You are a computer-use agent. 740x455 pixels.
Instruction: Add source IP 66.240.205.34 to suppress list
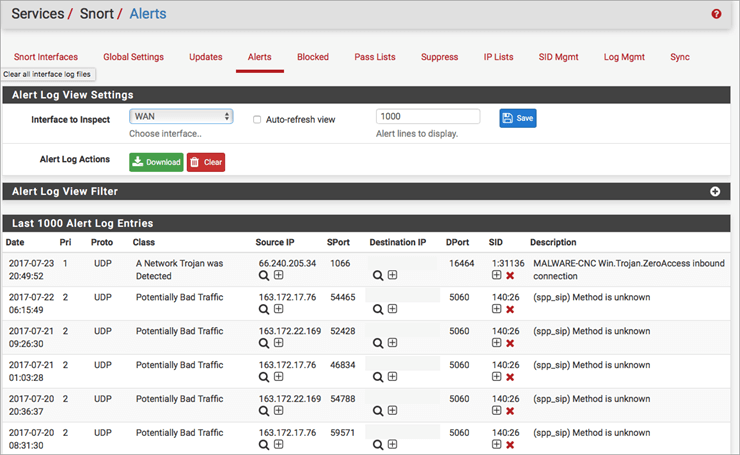click(x=279, y=275)
